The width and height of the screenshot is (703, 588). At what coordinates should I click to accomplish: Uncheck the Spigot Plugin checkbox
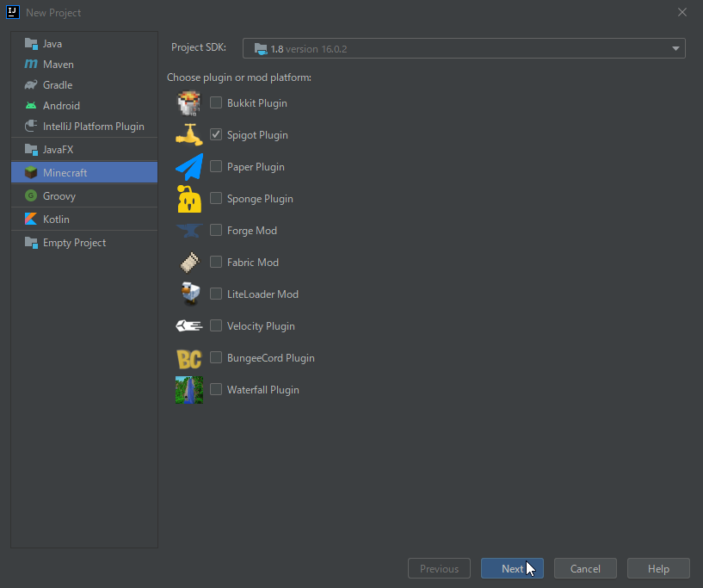point(216,134)
